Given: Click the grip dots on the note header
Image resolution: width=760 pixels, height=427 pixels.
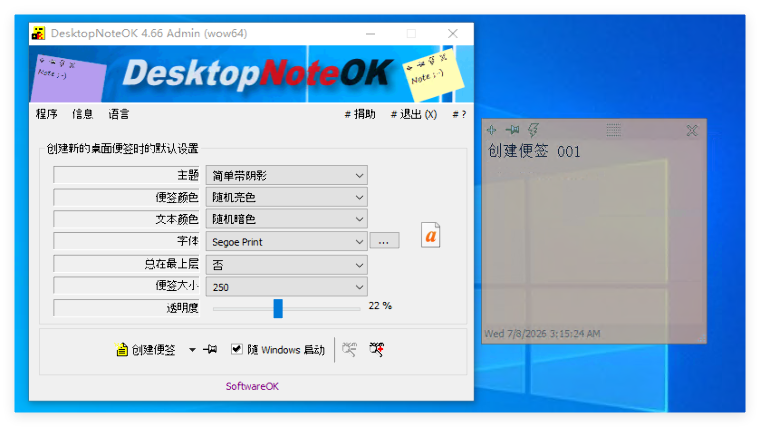Looking at the screenshot, I should pos(614,129).
